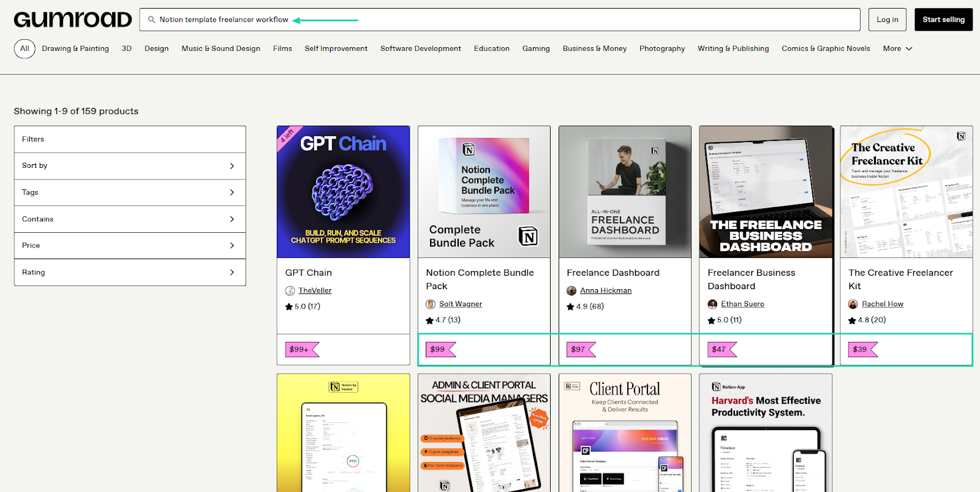Open TheVeller seller profile link
Viewport: 980px width, 492px height.
[x=315, y=290]
